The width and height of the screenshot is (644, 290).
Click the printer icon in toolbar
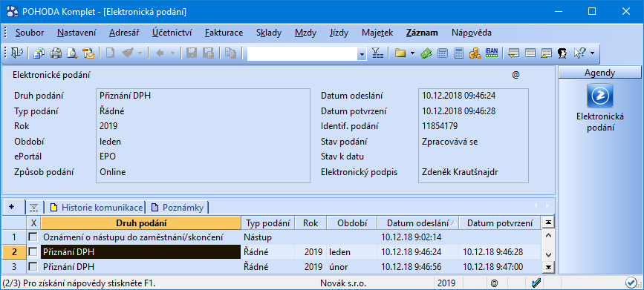point(56,53)
